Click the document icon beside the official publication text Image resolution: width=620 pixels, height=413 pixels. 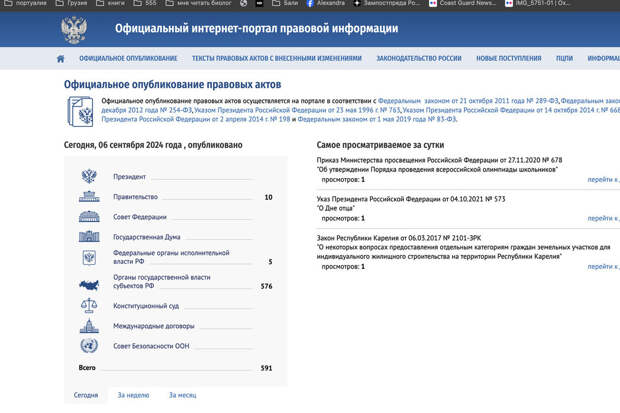80,112
